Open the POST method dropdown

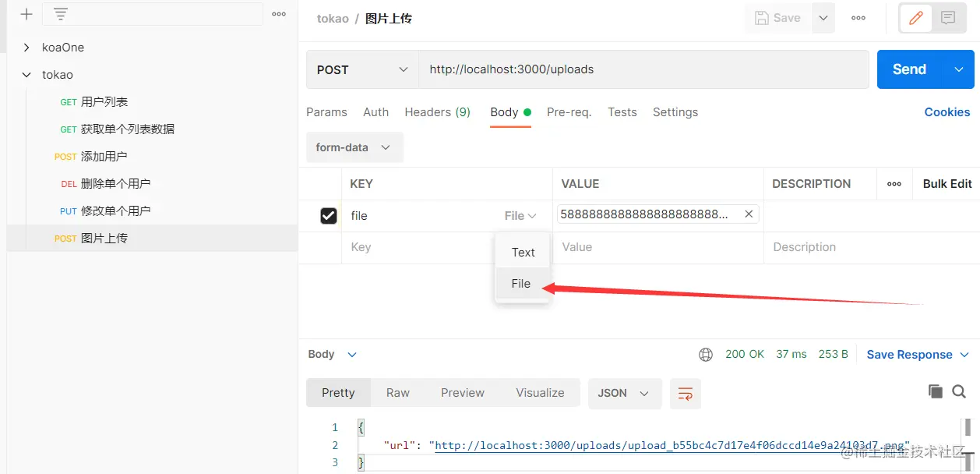coord(362,69)
